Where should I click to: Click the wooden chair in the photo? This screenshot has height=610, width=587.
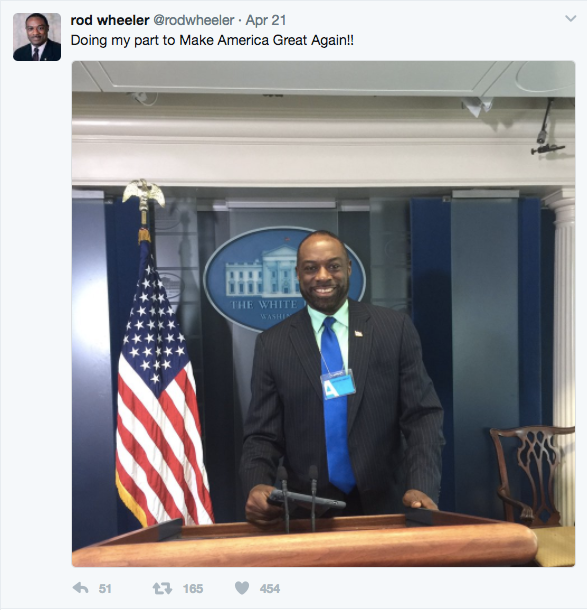pyautogui.click(x=531, y=475)
